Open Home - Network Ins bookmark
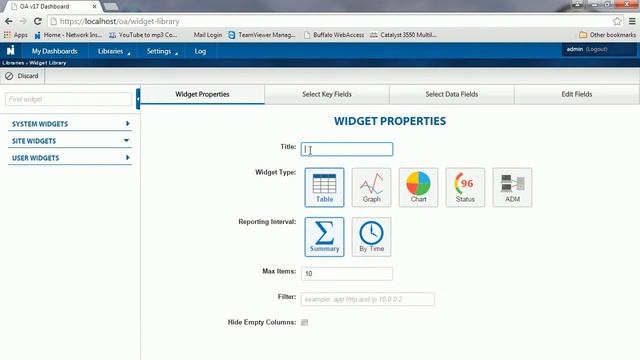 [68, 35]
